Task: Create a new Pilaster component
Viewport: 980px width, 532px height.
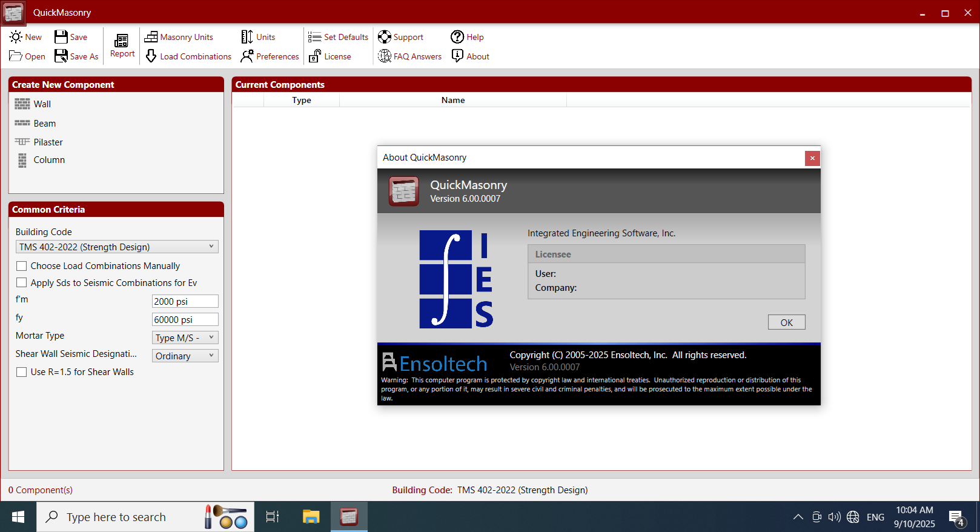Action: click(39, 142)
